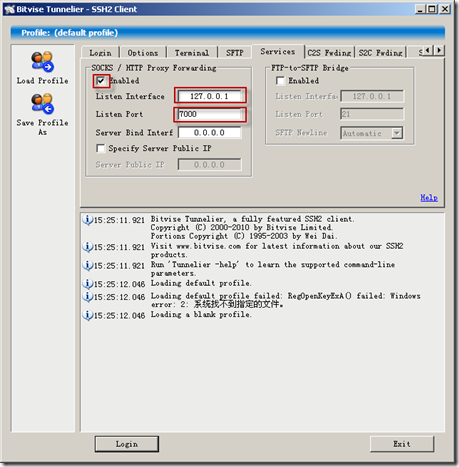
Task: Click the Load Profile icon
Action: tap(42, 62)
